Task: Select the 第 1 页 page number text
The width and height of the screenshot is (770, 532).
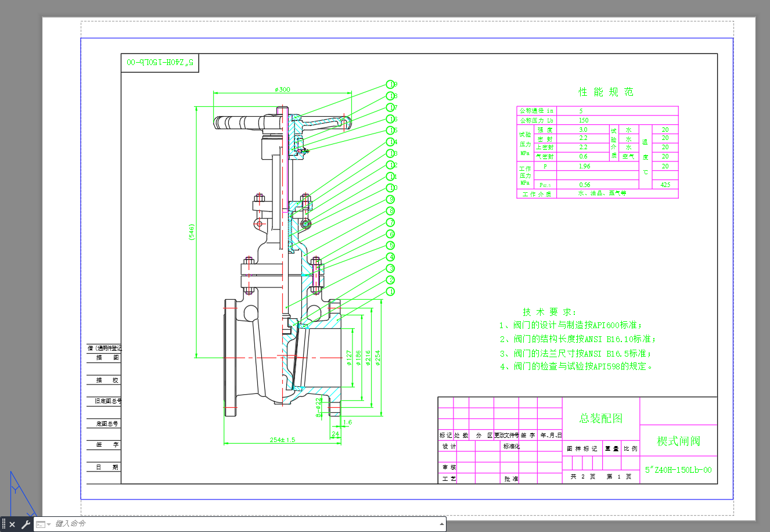Action: point(618,477)
